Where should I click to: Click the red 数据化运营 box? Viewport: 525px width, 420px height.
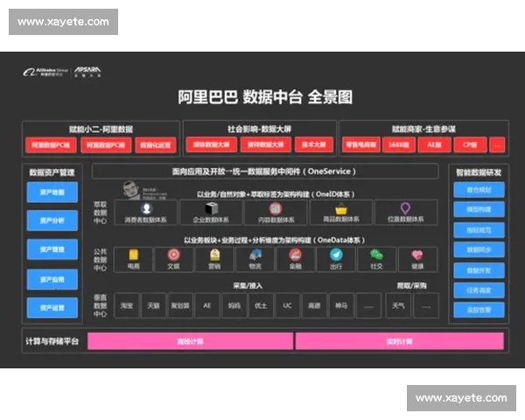point(156,145)
